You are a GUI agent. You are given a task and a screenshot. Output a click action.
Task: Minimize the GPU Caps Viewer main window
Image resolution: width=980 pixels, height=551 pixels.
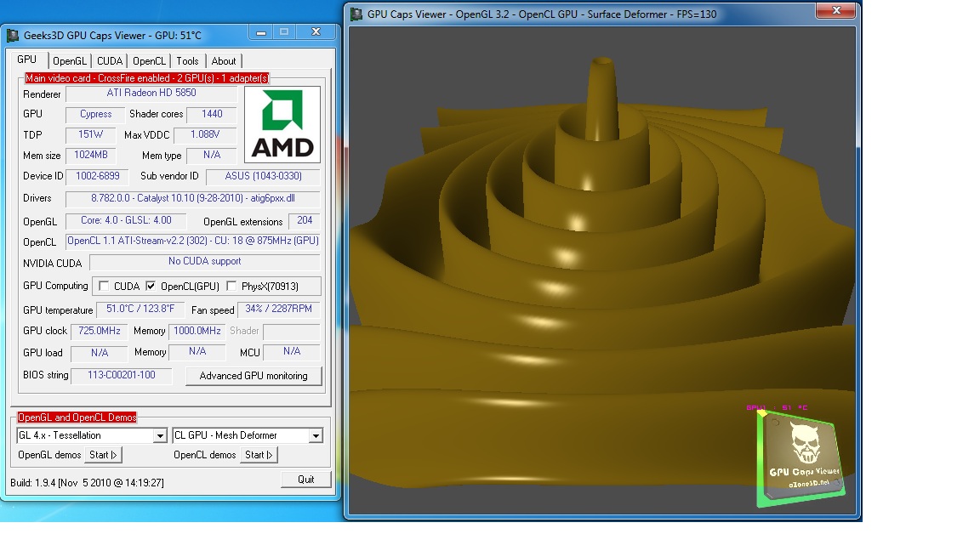(x=261, y=31)
